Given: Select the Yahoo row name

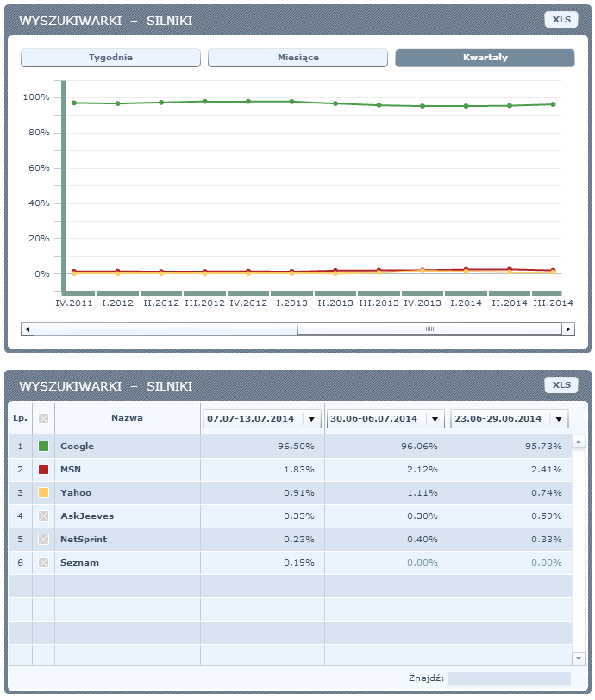Looking at the screenshot, I should (x=76, y=492).
